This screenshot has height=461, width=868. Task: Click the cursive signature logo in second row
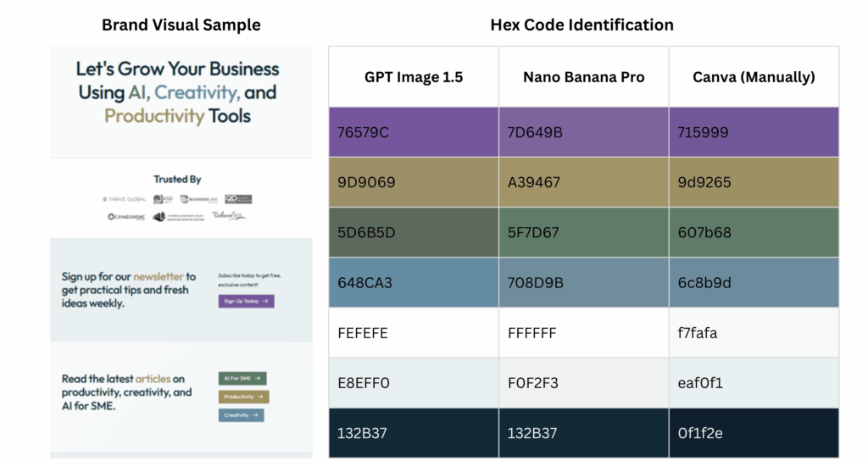[228, 216]
